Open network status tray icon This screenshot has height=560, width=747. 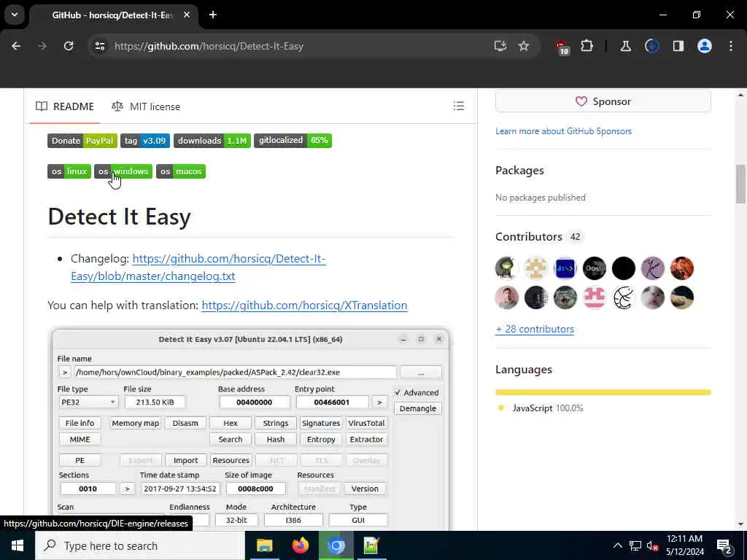[x=635, y=545]
